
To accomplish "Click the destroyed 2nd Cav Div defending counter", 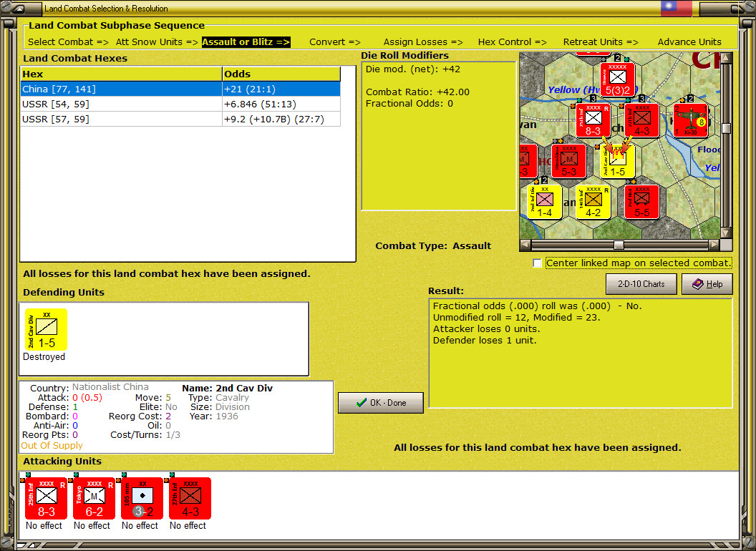I will pos(46,330).
